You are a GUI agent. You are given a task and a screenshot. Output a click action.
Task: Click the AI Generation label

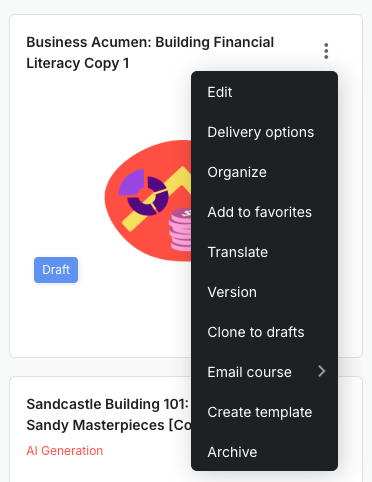pyautogui.click(x=65, y=451)
